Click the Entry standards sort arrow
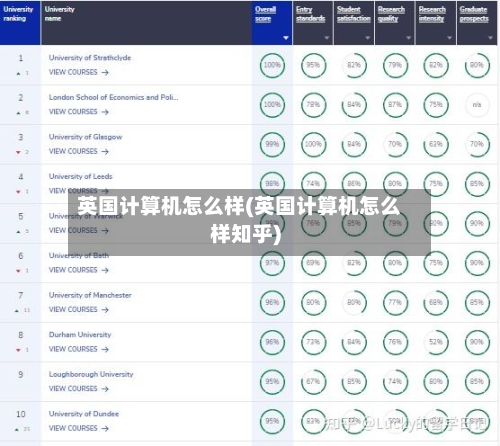Image resolution: width=500 pixels, height=446 pixels. pyautogui.click(x=327, y=38)
